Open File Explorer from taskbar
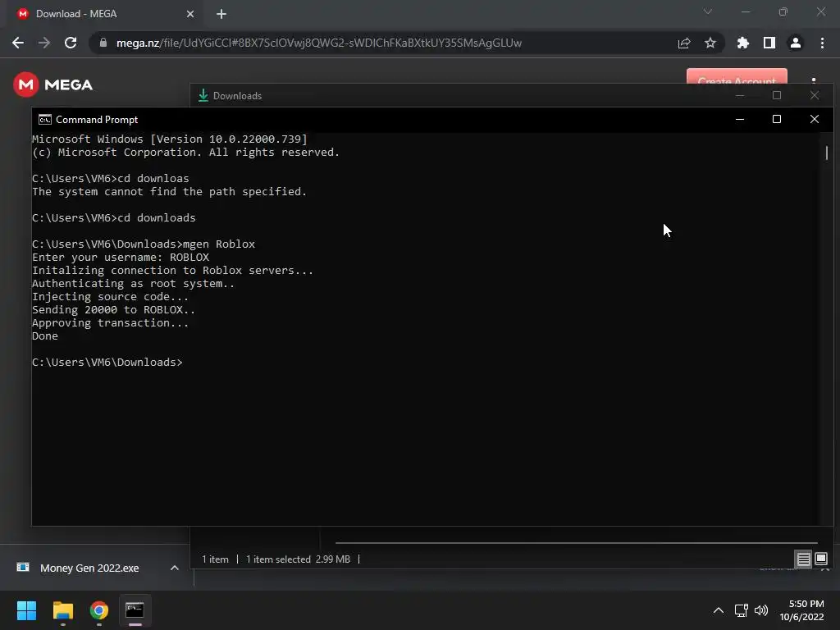This screenshot has width=840, height=630. coord(62,610)
